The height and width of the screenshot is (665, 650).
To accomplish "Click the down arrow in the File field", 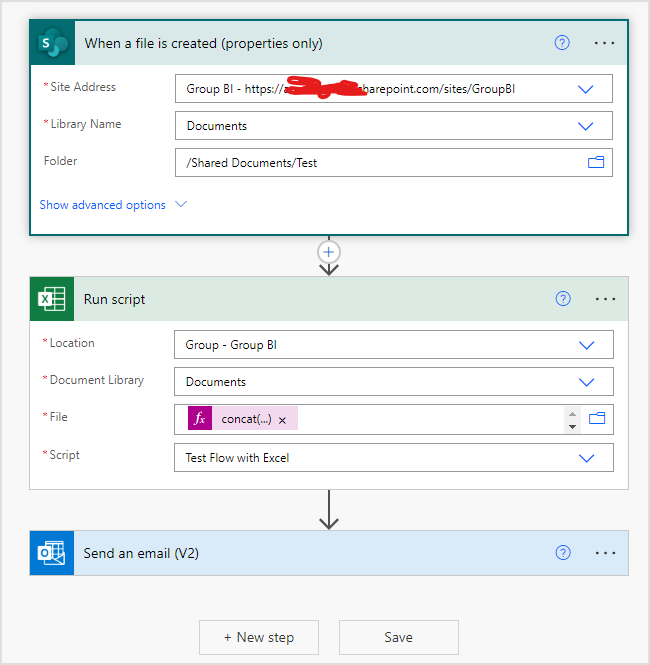I will (x=572, y=427).
